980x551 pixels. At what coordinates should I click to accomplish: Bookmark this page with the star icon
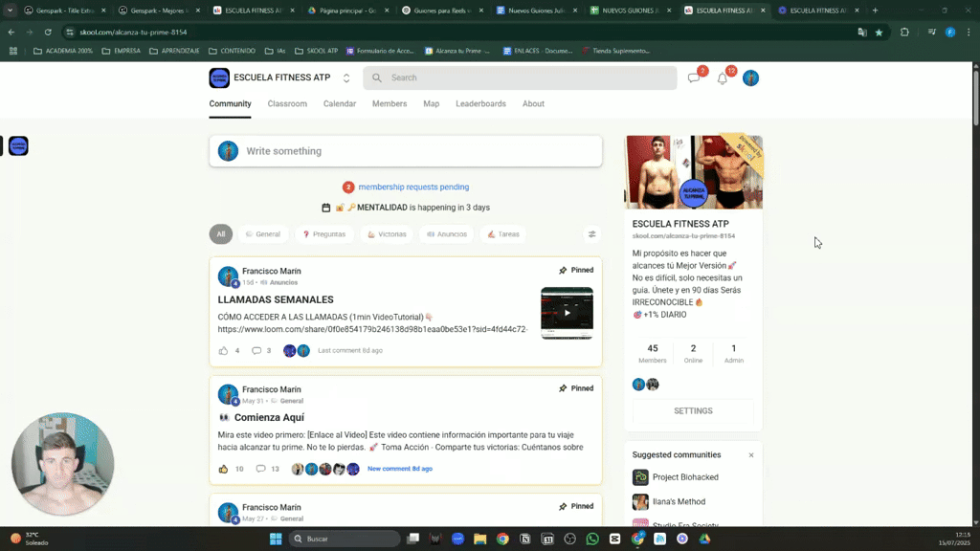pyautogui.click(x=879, y=33)
